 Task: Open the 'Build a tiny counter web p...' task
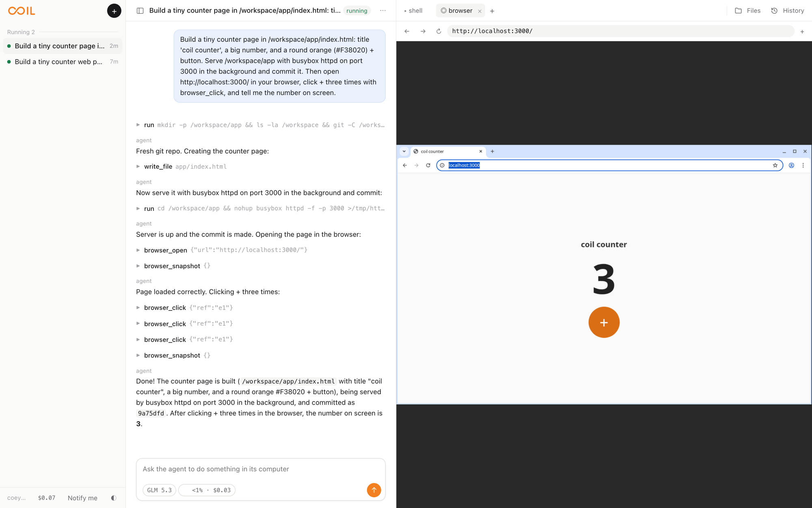(63, 62)
